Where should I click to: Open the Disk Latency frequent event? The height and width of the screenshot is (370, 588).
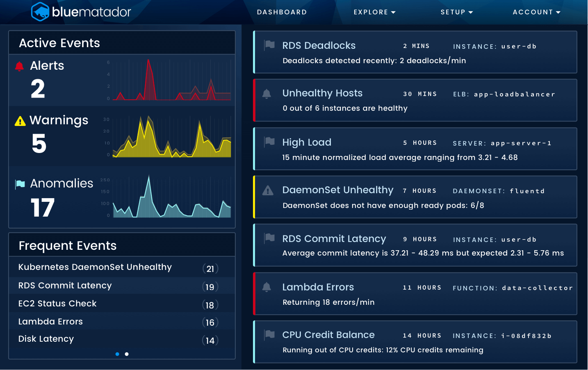[x=46, y=339]
